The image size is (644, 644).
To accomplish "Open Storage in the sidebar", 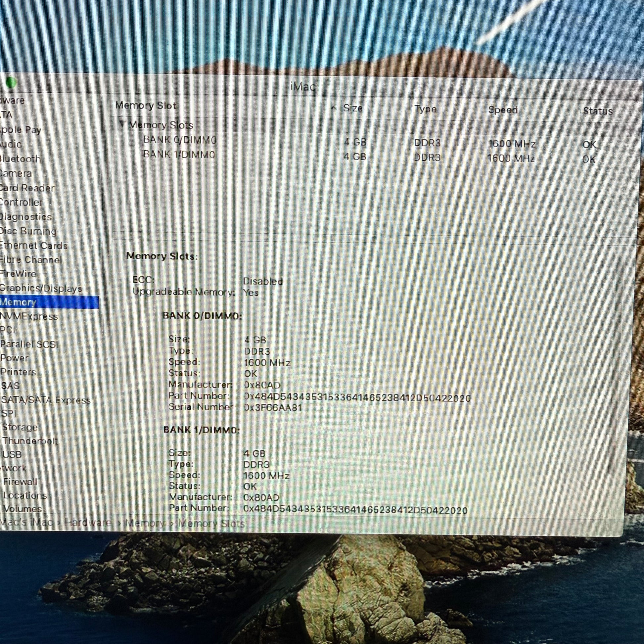I will (x=20, y=427).
